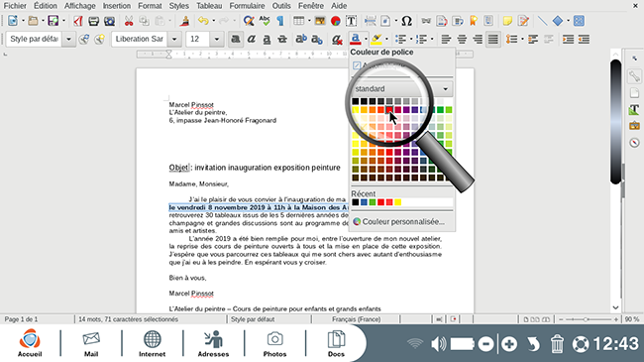
Task: Open the sidebar Navigator compass icon
Action: (634, 143)
